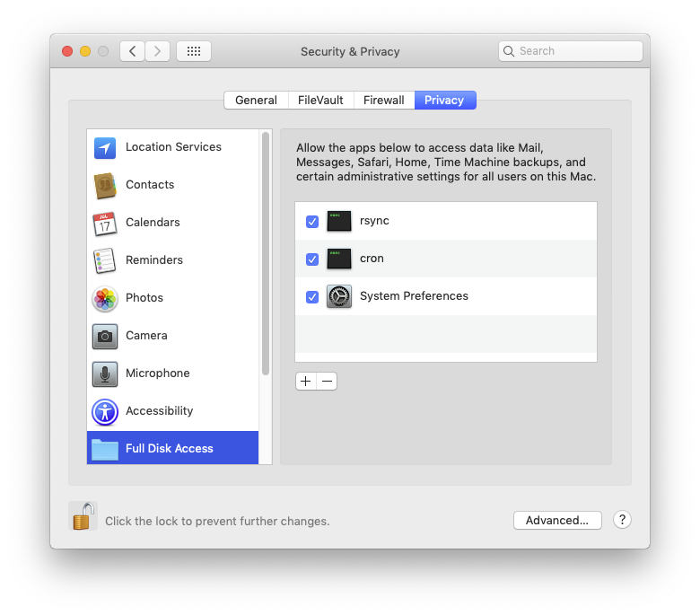Select the Reminders list icon
The image size is (700, 615).
[105, 261]
